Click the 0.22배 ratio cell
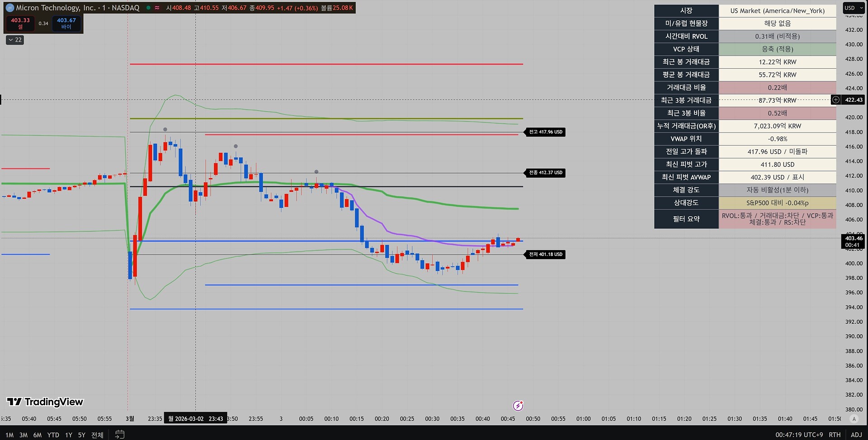The image size is (868, 440). click(x=778, y=87)
